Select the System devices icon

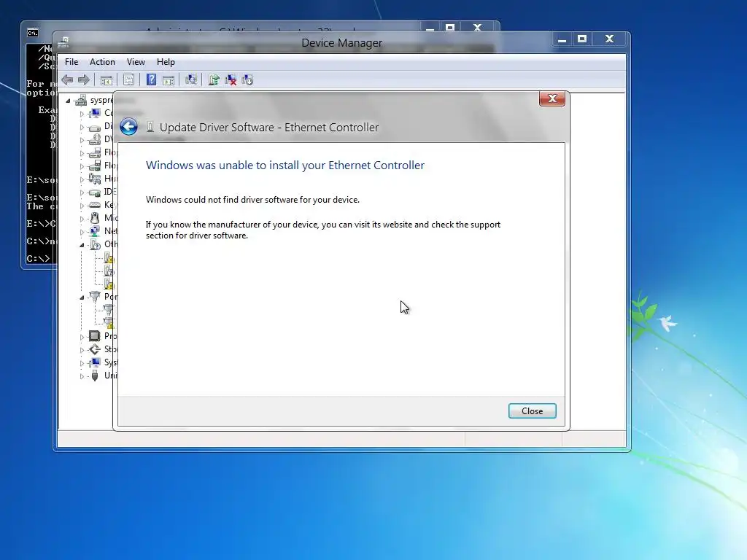click(x=95, y=362)
